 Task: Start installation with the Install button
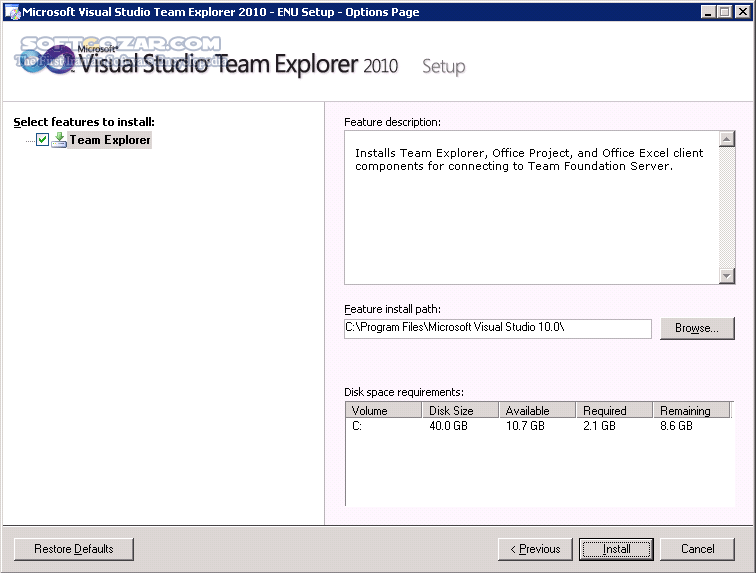point(616,549)
